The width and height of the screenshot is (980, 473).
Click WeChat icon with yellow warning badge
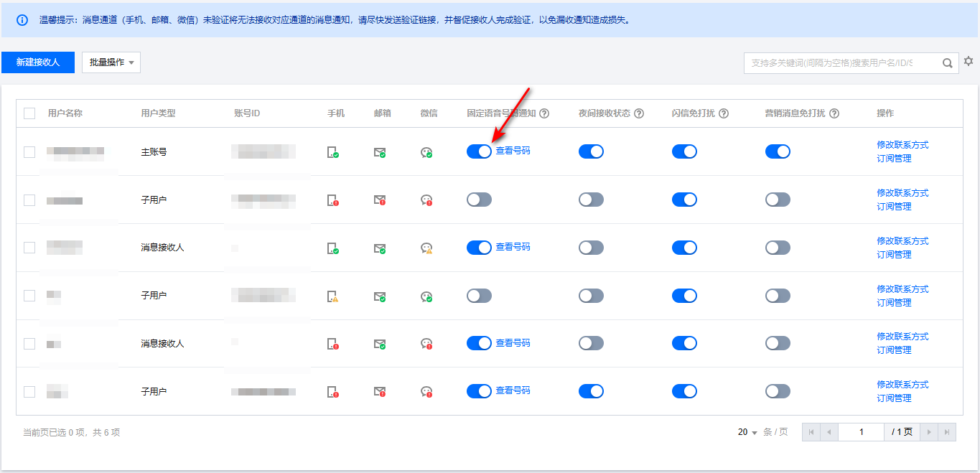[426, 248]
